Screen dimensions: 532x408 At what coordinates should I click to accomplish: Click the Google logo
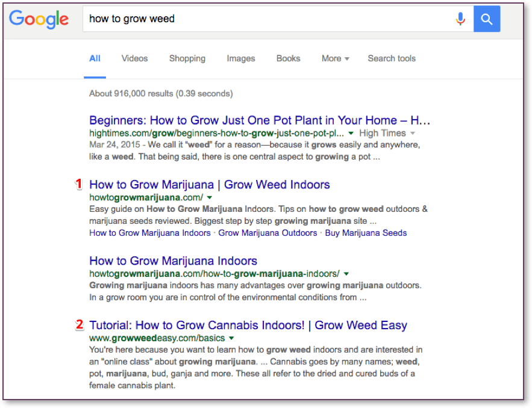(39, 19)
